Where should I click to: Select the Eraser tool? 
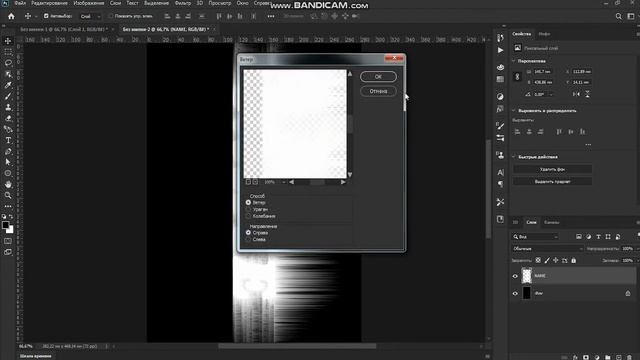coord(8,118)
